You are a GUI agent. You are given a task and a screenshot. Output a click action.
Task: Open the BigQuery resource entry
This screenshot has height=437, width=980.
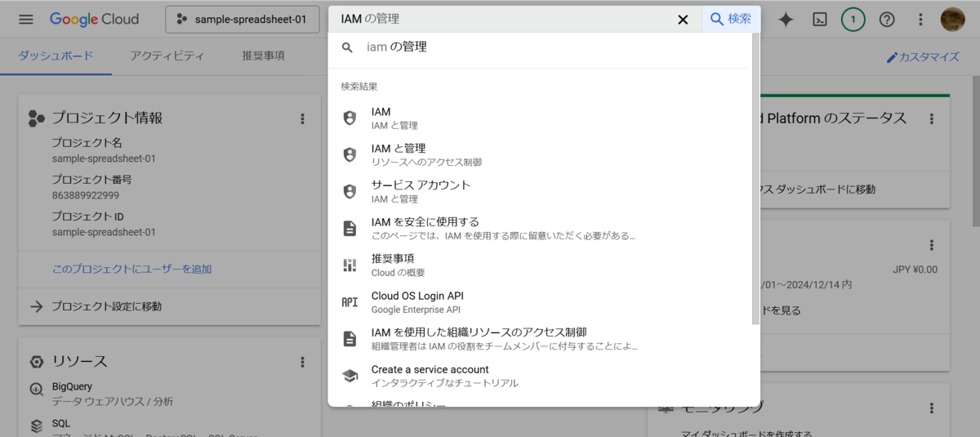point(170,394)
